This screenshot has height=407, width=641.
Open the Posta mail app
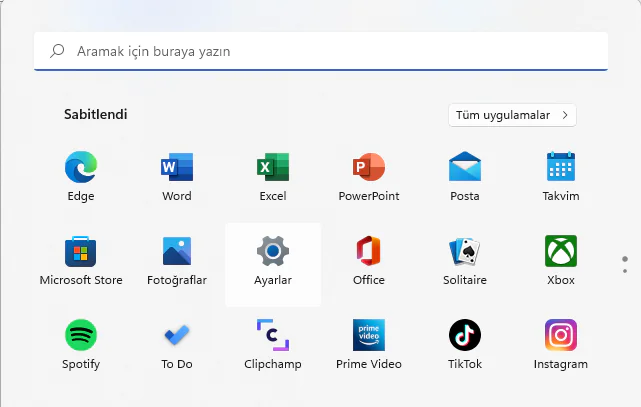point(465,166)
